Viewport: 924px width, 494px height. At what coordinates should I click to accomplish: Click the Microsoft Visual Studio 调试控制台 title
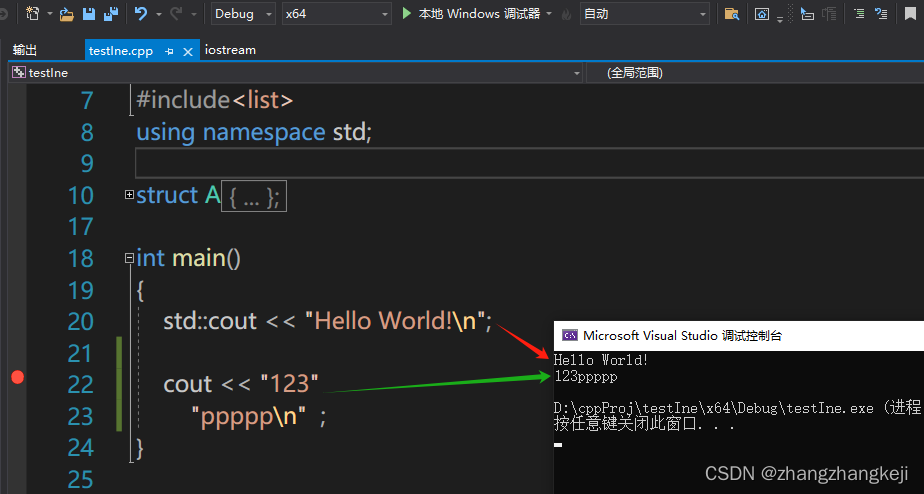(682, 335)
